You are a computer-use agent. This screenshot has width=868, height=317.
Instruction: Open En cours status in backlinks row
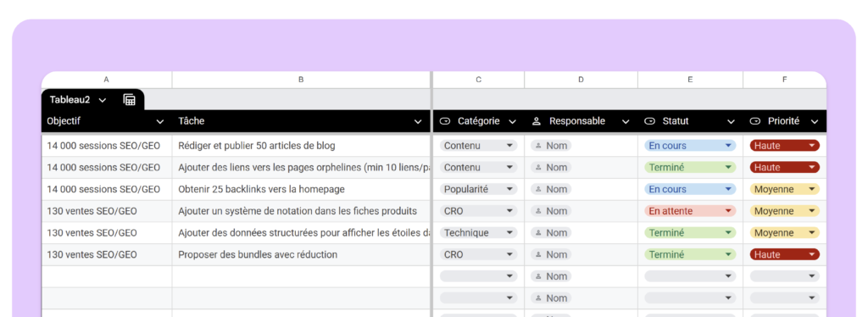click(690, 189)
